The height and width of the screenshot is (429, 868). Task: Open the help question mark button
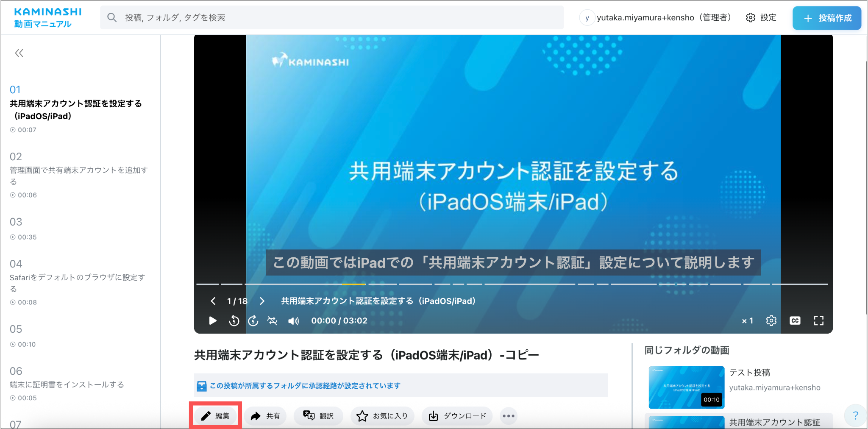(x=855, y=415)
